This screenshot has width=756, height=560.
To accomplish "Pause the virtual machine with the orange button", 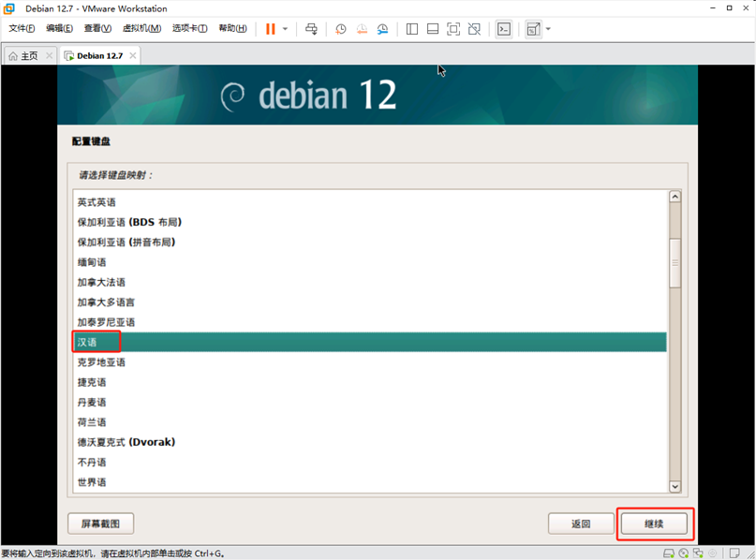I will pos(271,29).
